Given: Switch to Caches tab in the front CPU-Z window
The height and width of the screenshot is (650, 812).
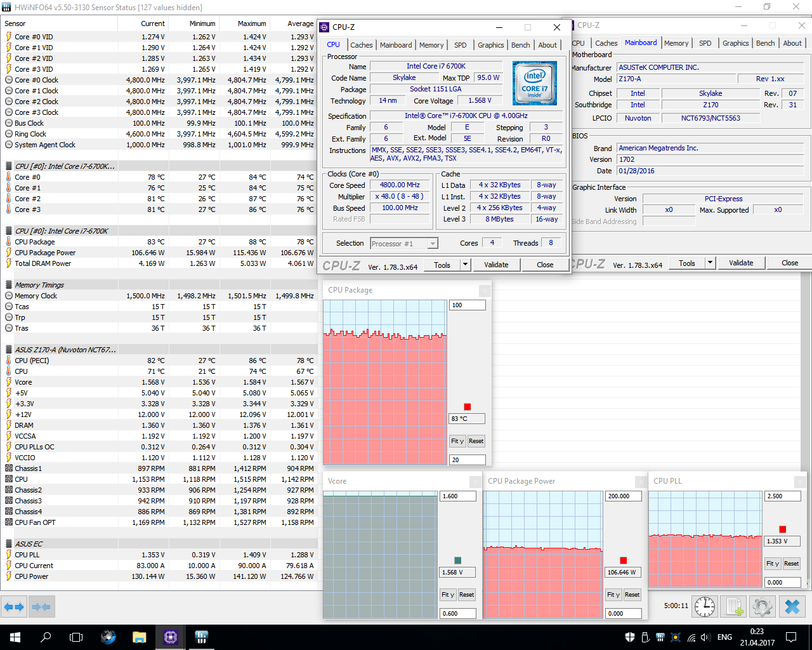Looking at the screenshot, I should 362,45.
